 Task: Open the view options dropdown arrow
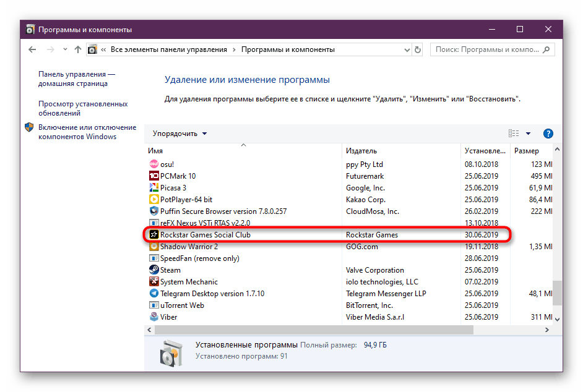click(x=528, y=133)
